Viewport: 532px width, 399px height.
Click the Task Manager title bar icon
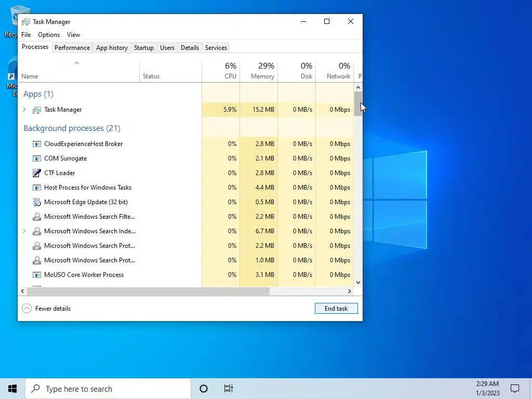coord(25,22)
